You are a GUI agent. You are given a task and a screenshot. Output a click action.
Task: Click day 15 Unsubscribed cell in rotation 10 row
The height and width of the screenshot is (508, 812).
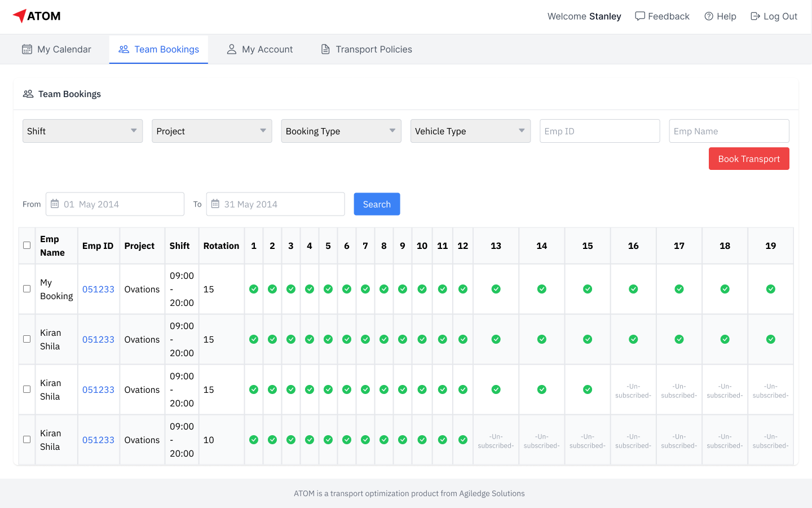[x=588, y=441]
